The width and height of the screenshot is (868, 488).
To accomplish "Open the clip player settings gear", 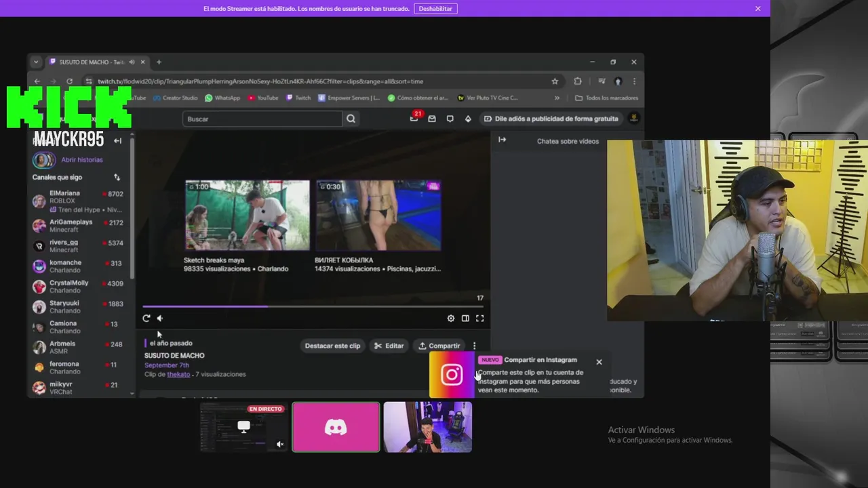I will 451,318.
